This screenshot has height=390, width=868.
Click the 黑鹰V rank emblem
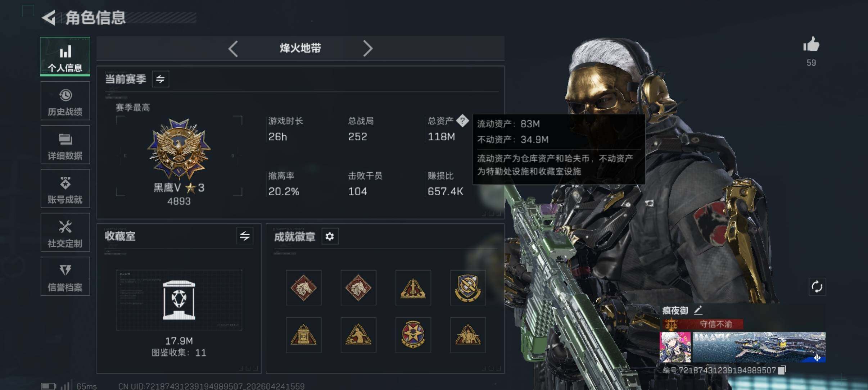[x=179, y=149]
